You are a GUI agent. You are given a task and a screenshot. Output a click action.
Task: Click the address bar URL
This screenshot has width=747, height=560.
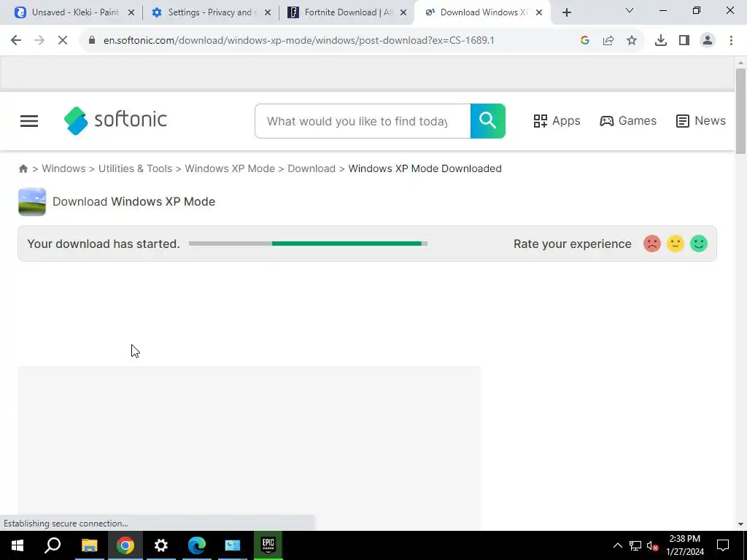point(298,41)
